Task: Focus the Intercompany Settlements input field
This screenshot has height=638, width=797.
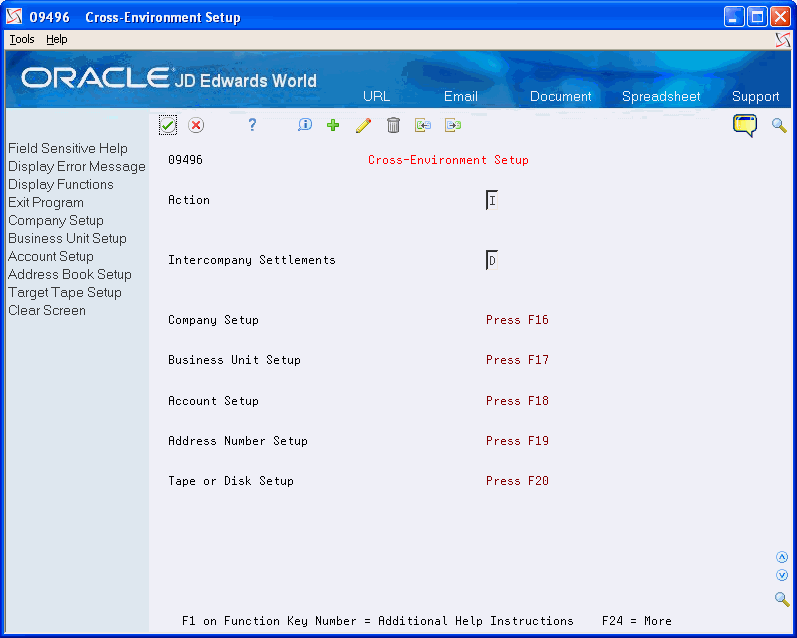Action: tap(492, 260)
